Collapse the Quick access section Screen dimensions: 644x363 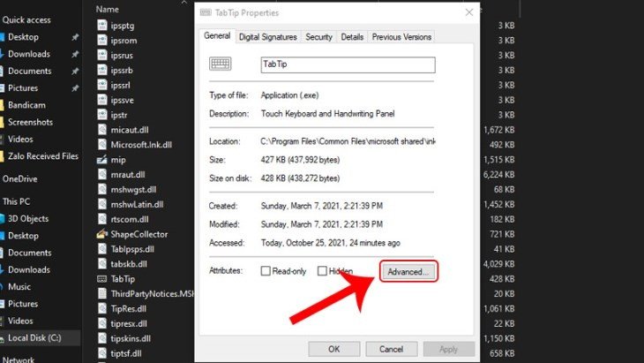tap(25, 19)
